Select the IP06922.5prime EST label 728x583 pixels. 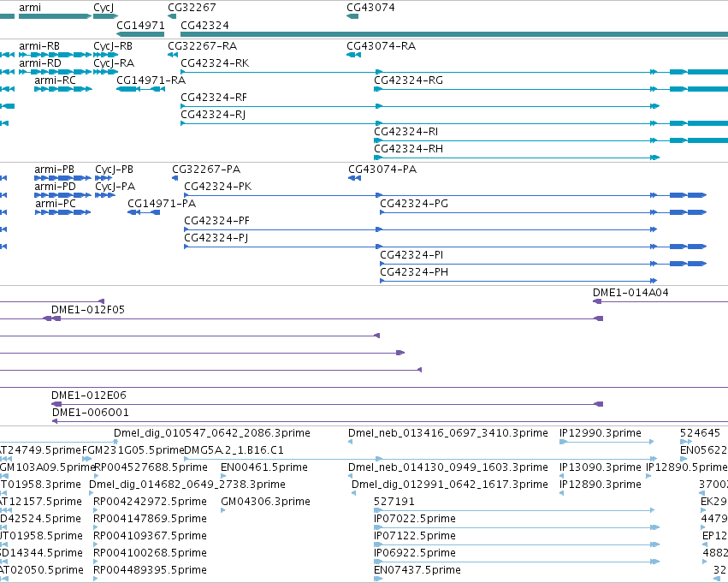415,554
